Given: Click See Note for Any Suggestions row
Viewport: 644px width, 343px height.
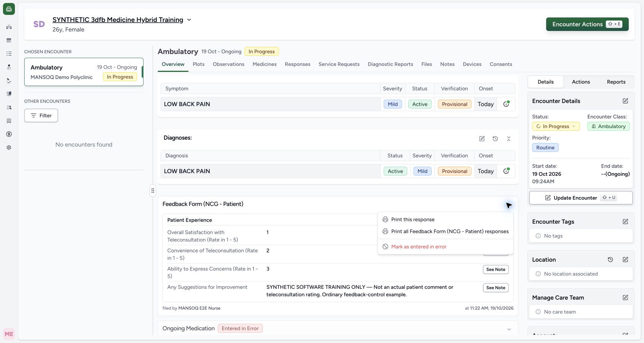Looking at the screenshot, I should pyautogui.click(x=496, y=288).
